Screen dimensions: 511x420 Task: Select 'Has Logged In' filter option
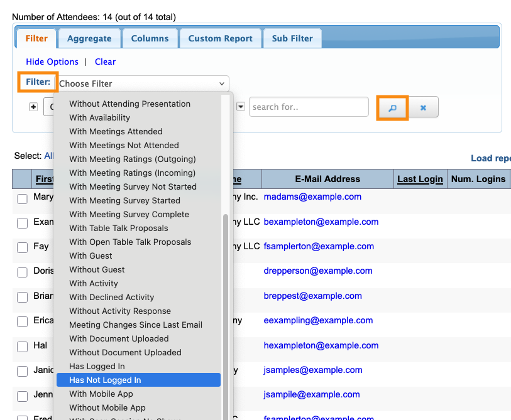[x=138, y=366]
